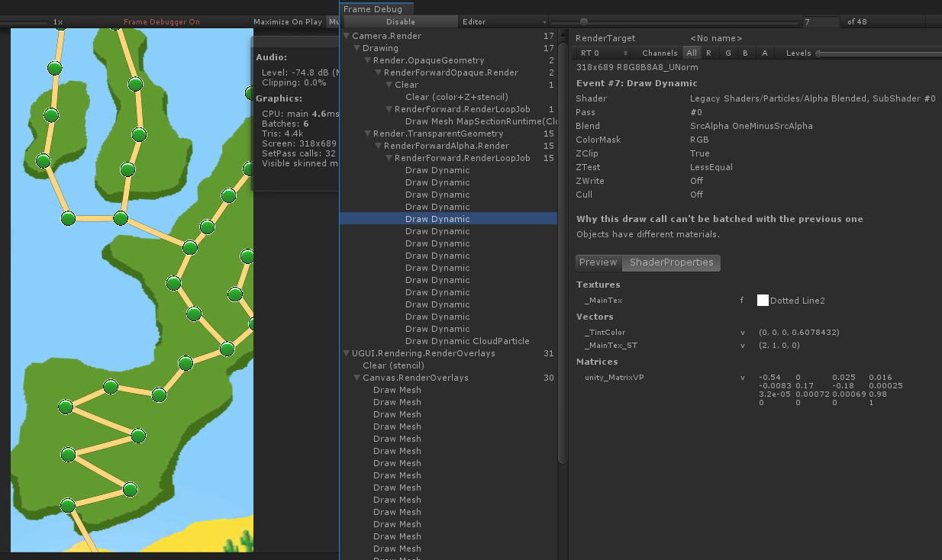Click the Dotted Line2 texture thumbnail

763,301
